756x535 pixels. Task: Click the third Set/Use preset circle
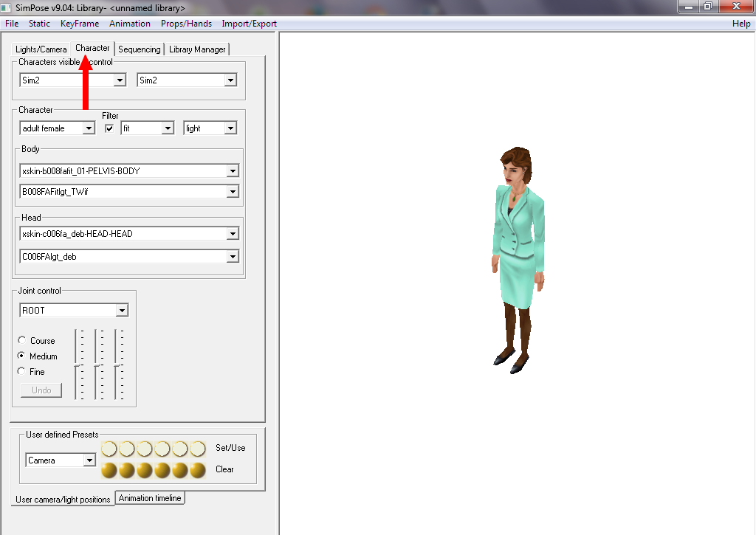145,449
